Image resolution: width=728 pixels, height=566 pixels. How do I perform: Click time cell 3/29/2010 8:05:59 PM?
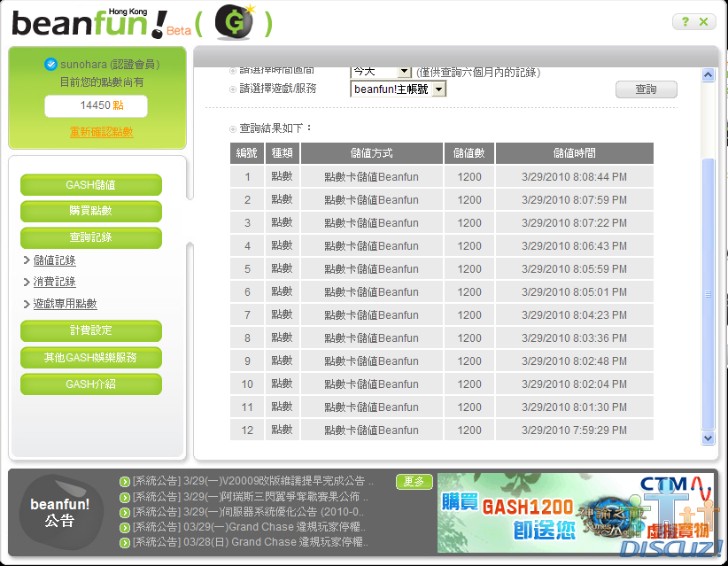pos(574,269)
